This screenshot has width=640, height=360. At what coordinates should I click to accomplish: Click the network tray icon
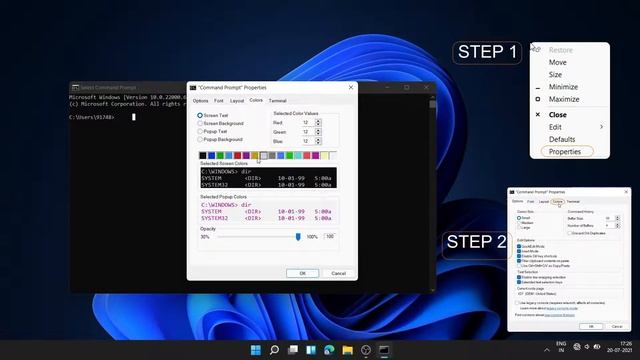pos(577,347)
